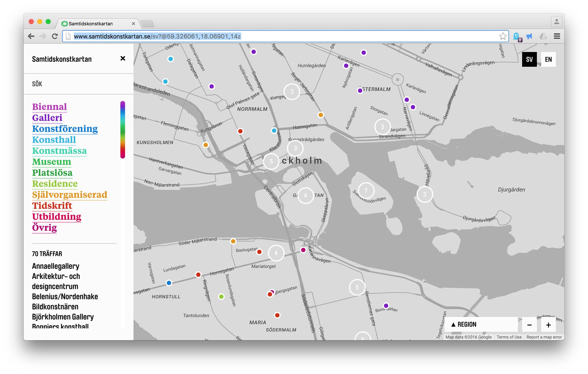Reload the page
The height and width of the screenshot is (374, 588).
point(55,36)
